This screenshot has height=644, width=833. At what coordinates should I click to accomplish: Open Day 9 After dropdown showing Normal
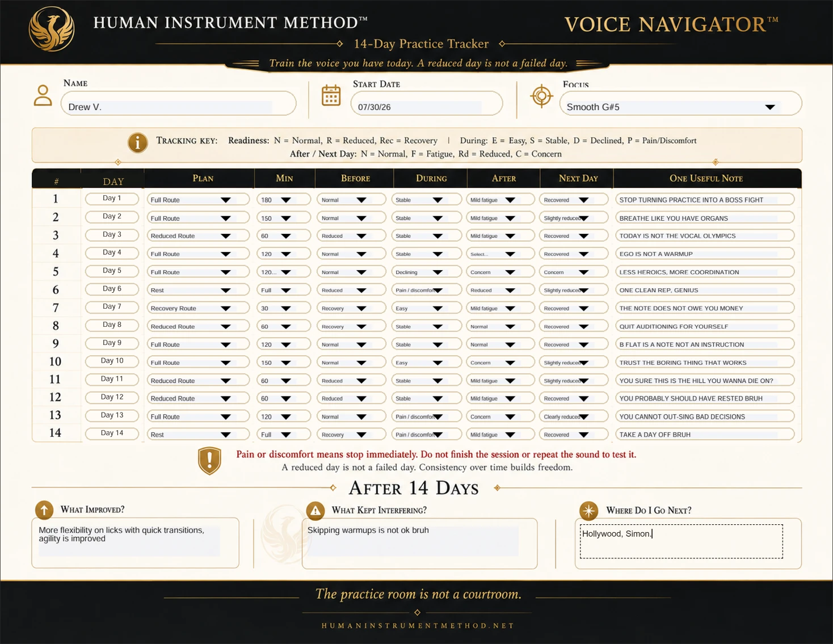pyautogui.click(x=500, y=344)
